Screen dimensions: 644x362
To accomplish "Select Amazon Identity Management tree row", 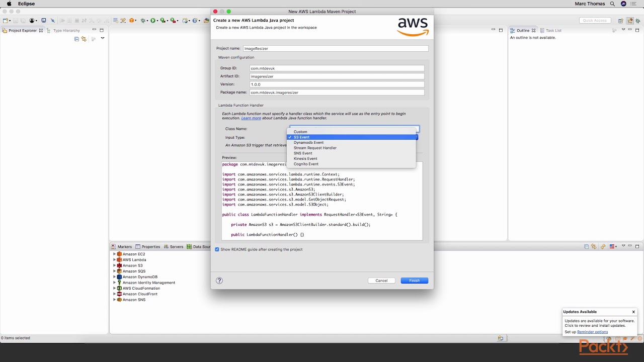I will coord(146,283).
